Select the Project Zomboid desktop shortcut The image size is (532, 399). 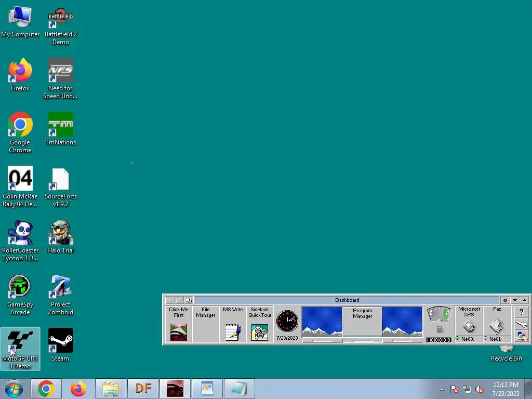tap(60, 295)
